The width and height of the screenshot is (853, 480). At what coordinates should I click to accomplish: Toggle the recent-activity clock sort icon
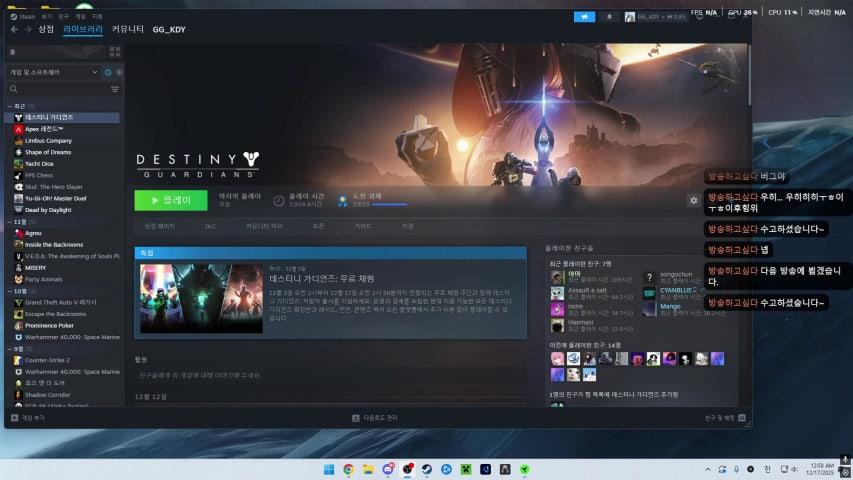click(x=108, y=72)
